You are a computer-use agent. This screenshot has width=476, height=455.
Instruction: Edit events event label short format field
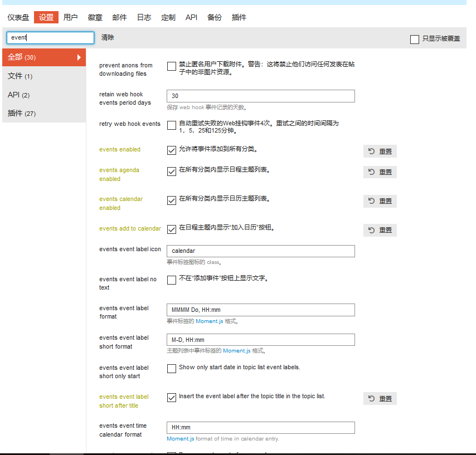[x=261, y=340]
